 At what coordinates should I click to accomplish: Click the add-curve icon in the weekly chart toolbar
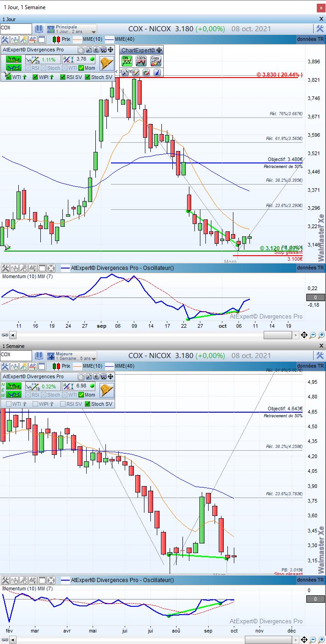point(14,366)
